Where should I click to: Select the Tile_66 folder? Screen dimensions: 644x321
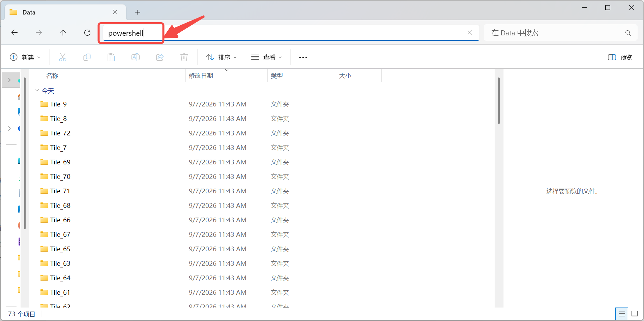click(60, 220)
